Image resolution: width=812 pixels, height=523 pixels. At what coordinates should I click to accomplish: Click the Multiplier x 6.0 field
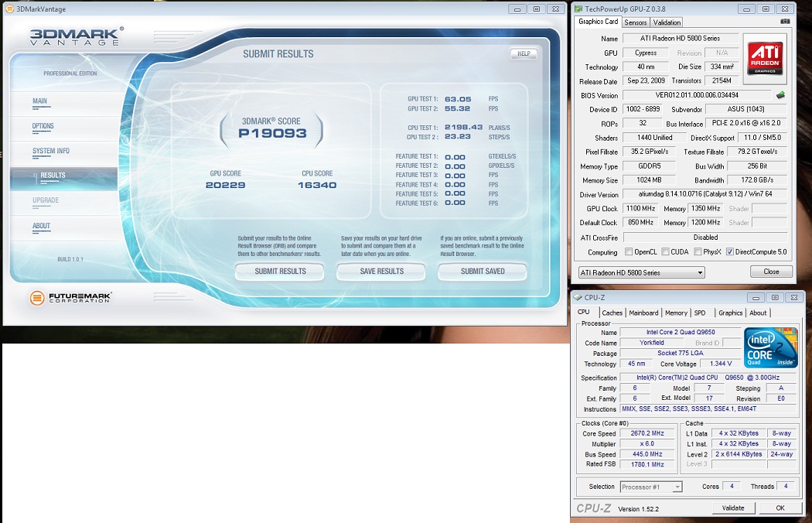click(x=647, y=443)
